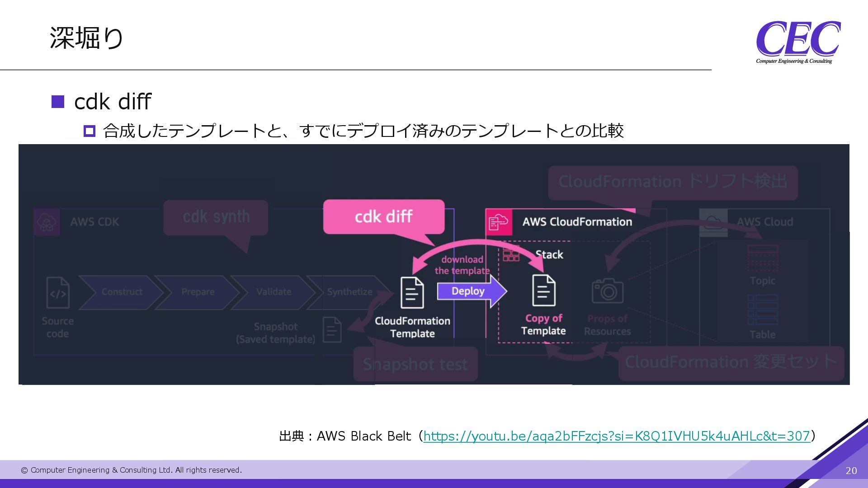Click the CloudFormation ドリフト検出 callout
Viewport: 868px width, 488px height.
[672, 182]
